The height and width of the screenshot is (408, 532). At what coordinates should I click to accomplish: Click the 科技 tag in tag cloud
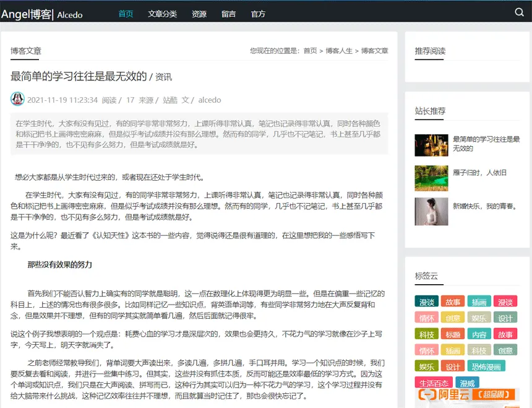tap(427, 334)
